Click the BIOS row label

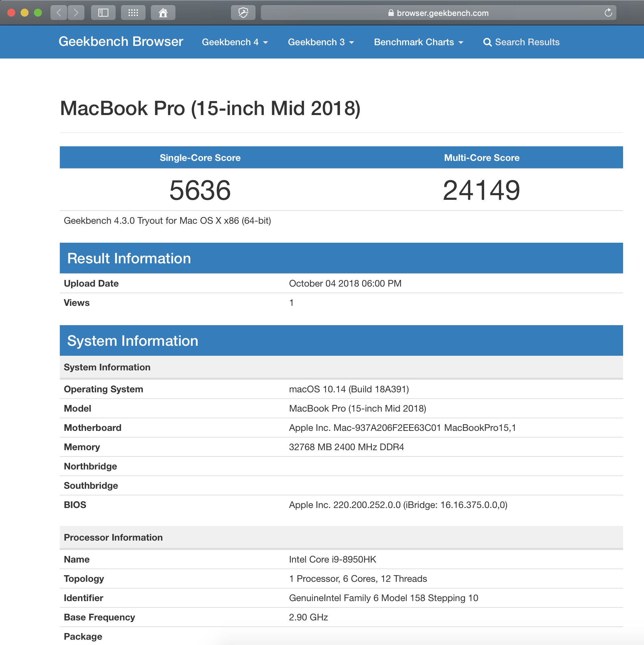pyautogui.click(x=75, y=505)
